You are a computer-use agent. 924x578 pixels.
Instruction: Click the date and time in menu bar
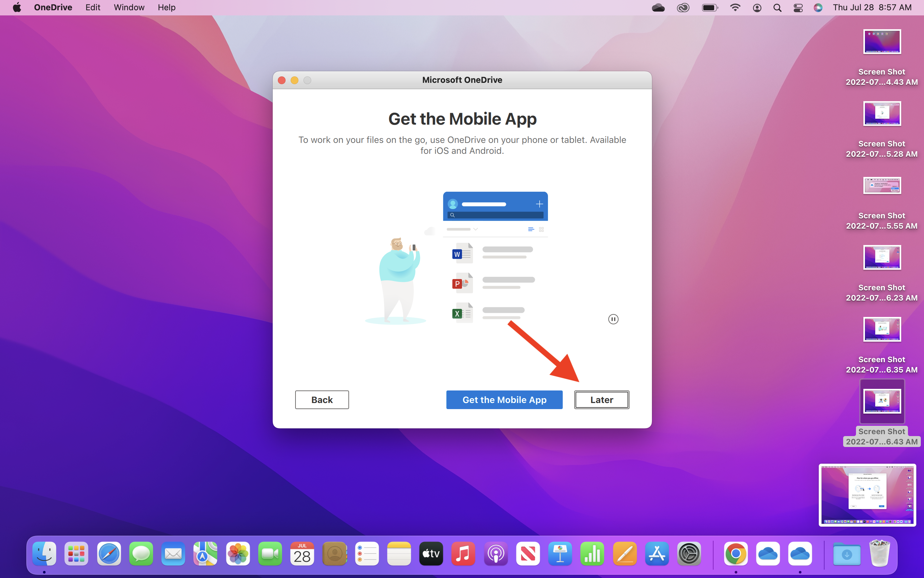click(x=872, y=7)
